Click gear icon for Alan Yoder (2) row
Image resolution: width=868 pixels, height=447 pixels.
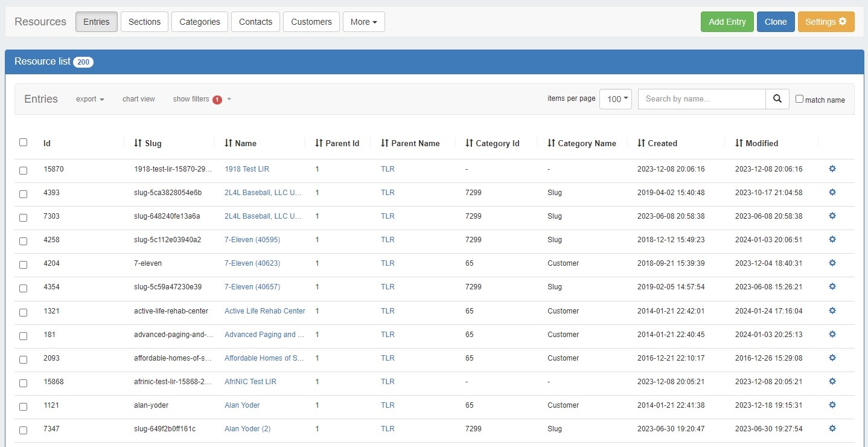pyautogui.click(x=832, y=429)
